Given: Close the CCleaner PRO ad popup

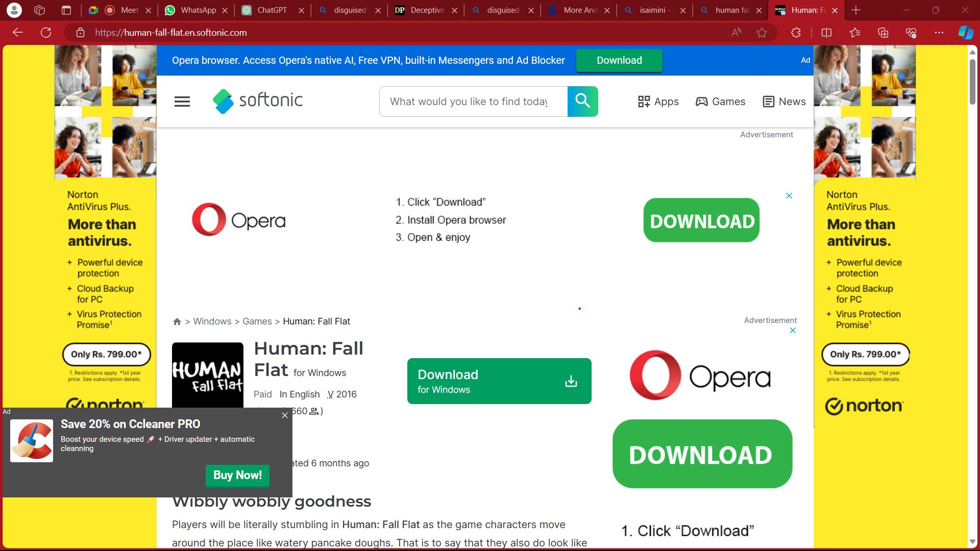Looking at the screenshot, I should click(x=285, y=415).
